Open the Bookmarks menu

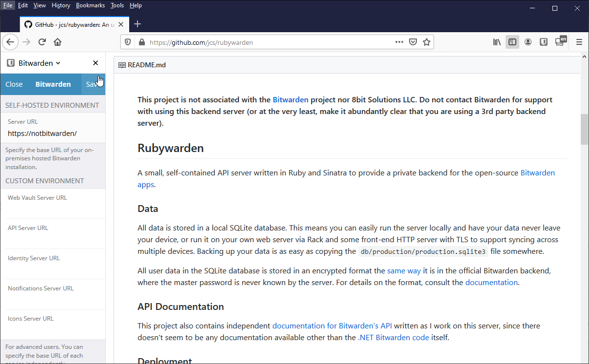pyautogui.click(x=90, y=5)
